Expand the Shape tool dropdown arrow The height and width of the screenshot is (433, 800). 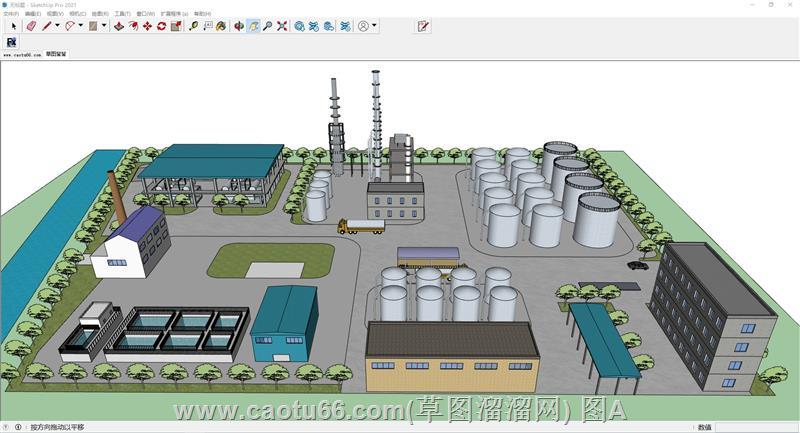[x=104, y=26]
